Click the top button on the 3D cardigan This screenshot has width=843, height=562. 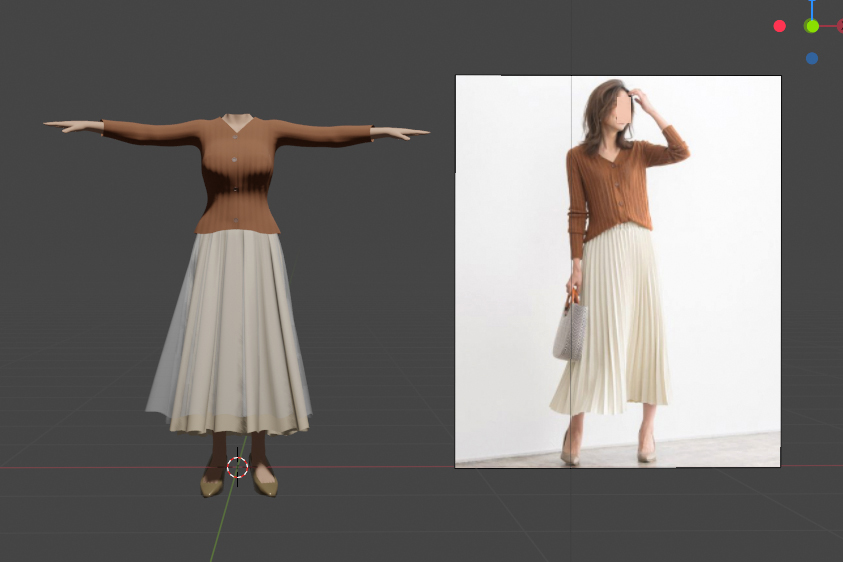coord(236,158)
